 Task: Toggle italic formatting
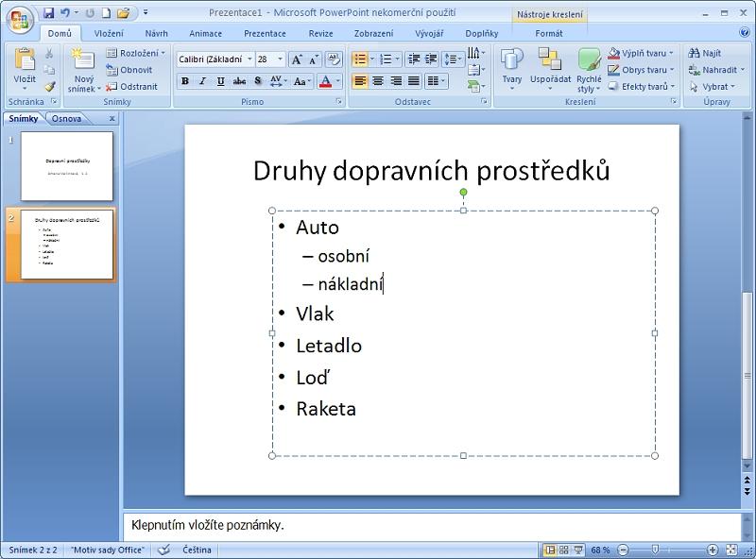point(203,81)
